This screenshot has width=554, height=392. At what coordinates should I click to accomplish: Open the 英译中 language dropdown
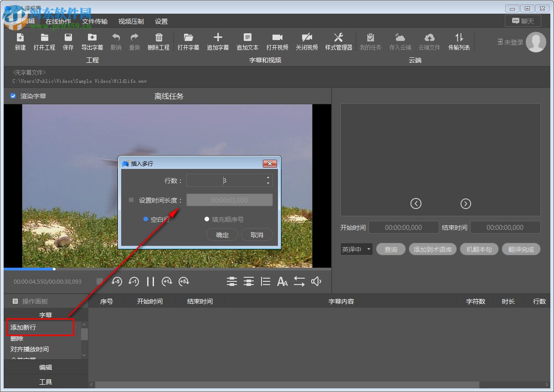point(357,249)
